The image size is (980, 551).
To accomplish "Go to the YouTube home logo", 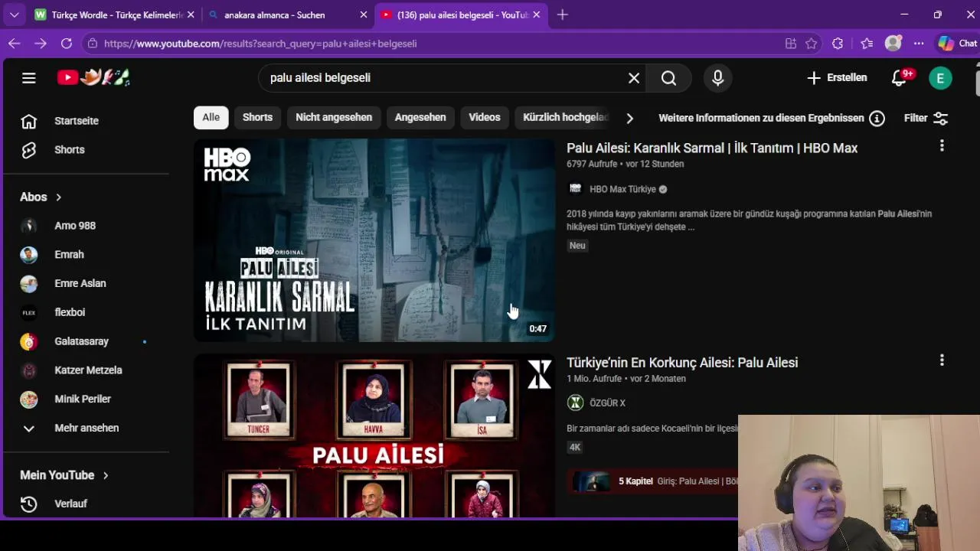I will [x=93, y=77].
